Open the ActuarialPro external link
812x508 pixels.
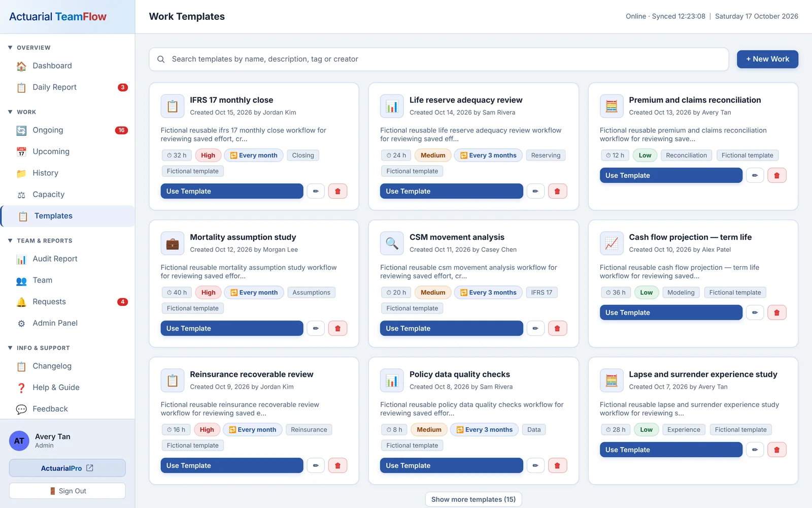coord(67,468)
